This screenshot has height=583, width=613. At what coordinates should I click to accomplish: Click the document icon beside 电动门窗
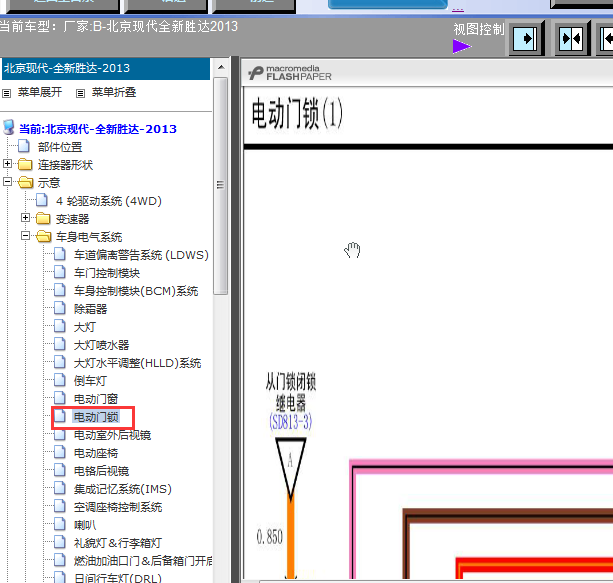click(59, 398)
